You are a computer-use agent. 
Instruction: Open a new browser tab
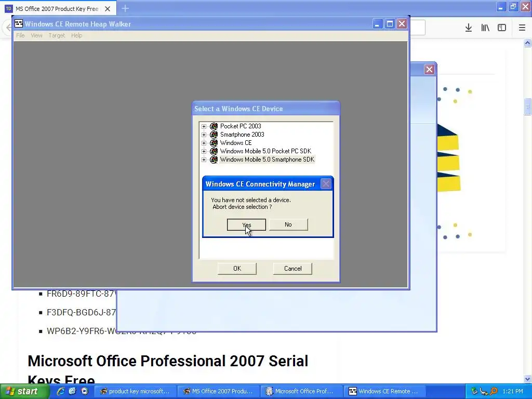125,8
